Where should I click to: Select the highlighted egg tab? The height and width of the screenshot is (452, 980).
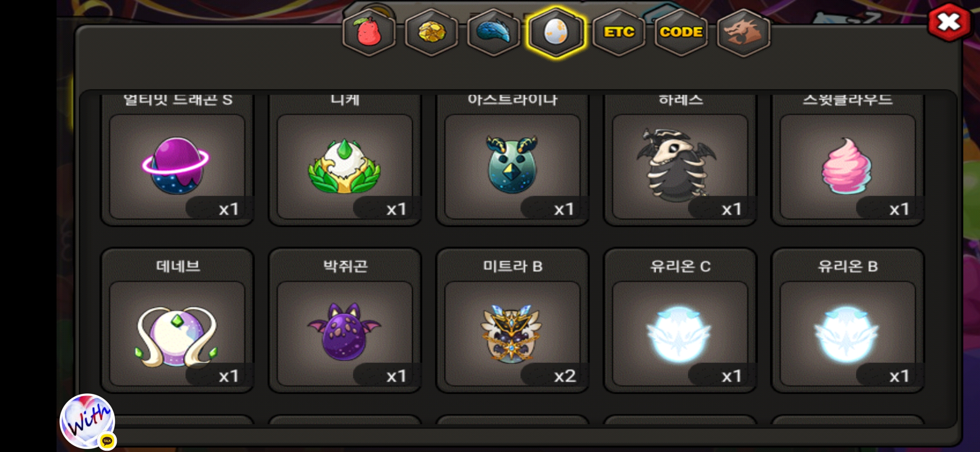[556, 33]
